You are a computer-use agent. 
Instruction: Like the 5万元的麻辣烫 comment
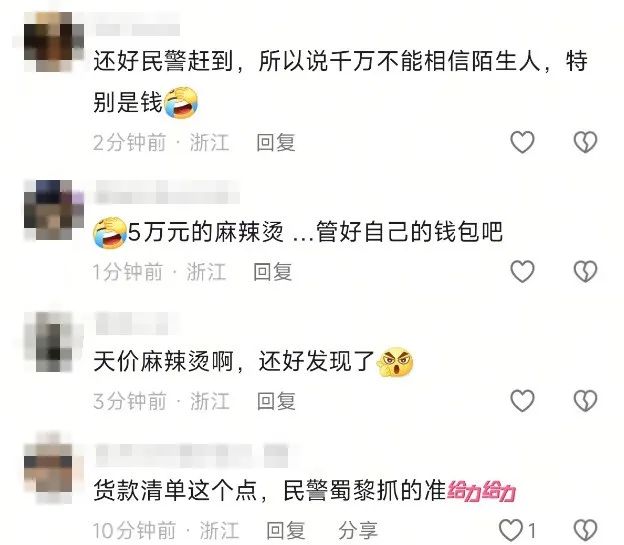(x=522, y=271)
